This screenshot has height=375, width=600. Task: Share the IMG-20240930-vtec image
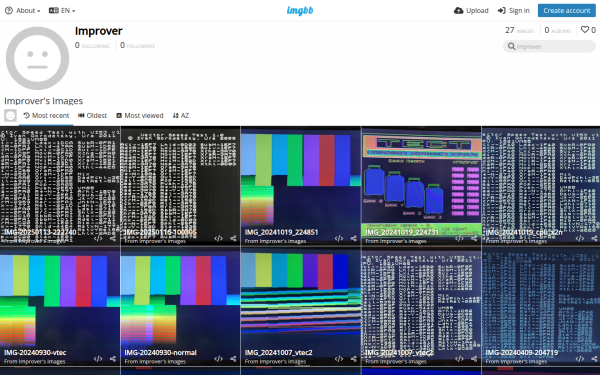(113, 359)
